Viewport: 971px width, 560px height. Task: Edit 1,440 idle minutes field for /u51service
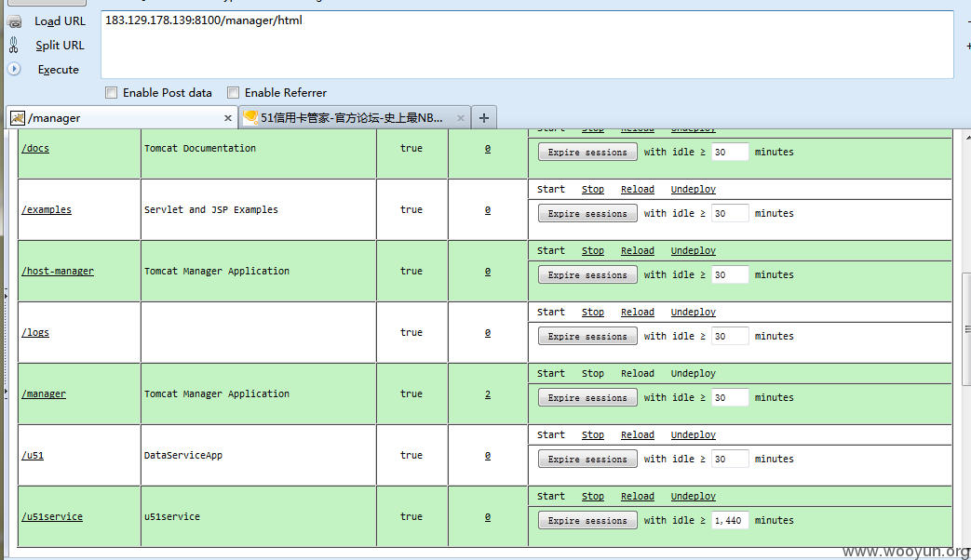[x=730, y=520]
